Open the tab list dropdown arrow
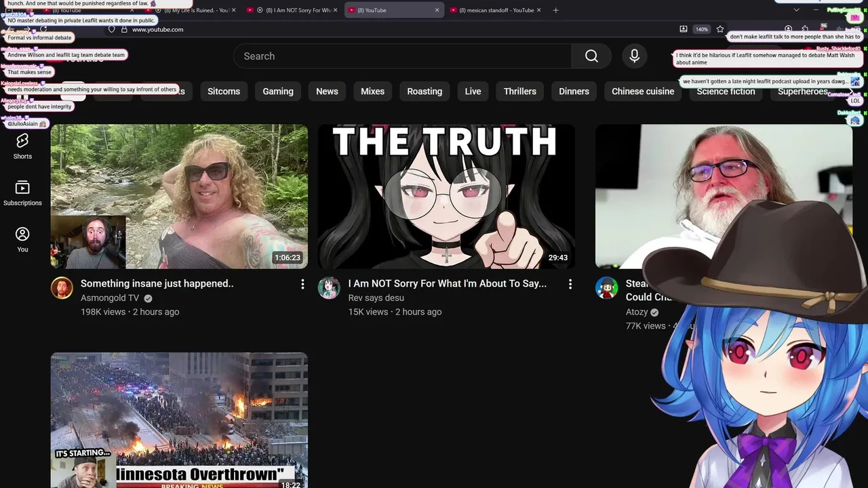868x488 pixels. coord(796,10)
